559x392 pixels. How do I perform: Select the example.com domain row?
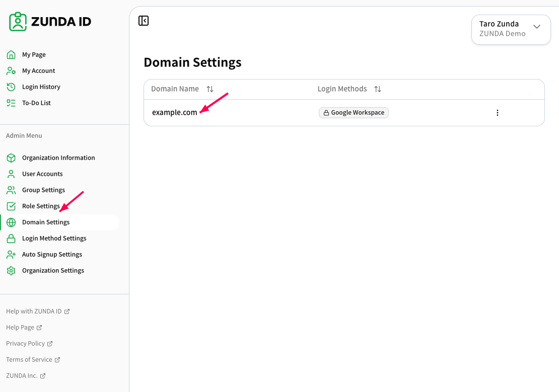coord(344,113)
